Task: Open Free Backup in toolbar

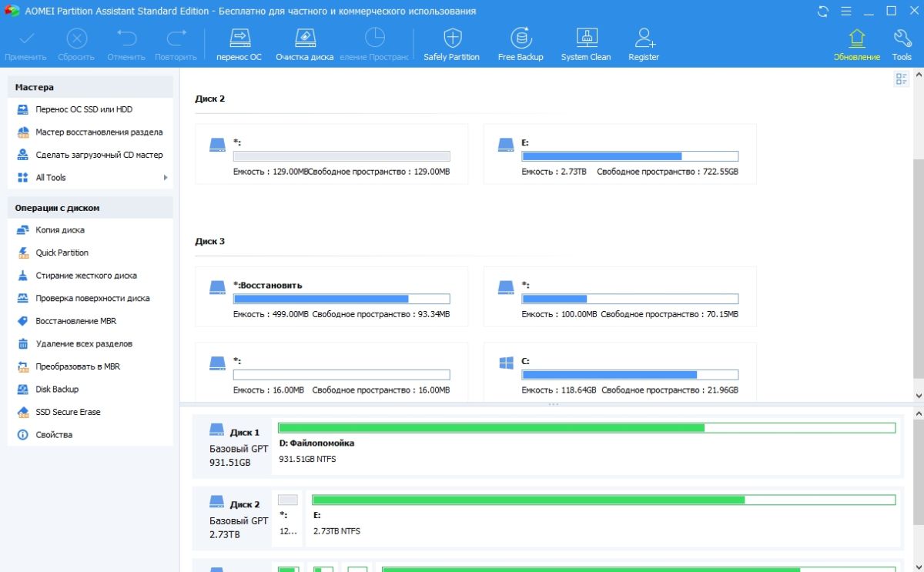Action: click(521, 38)
